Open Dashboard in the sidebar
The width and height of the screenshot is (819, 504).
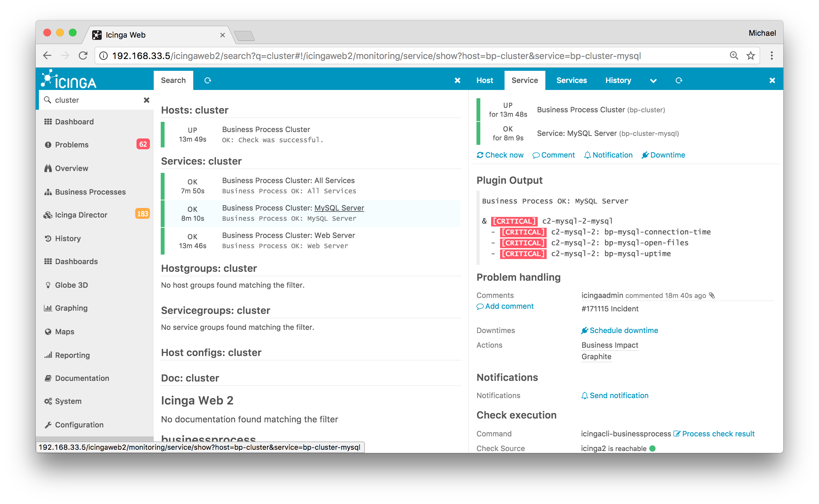(x=95, y=122)
